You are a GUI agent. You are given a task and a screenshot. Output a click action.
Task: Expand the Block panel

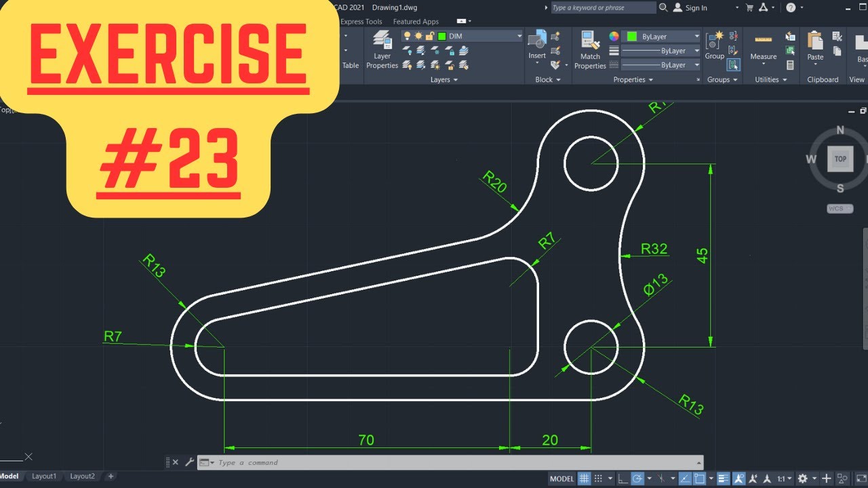pos(548,80)
